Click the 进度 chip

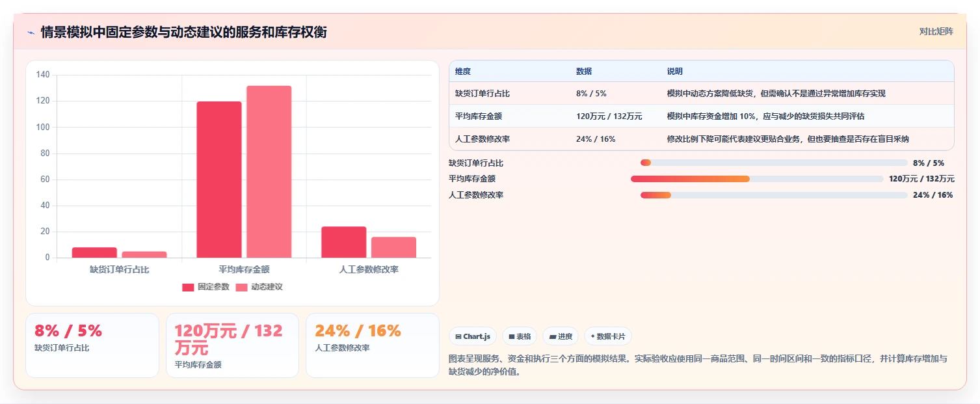click(x=561, y=336)
